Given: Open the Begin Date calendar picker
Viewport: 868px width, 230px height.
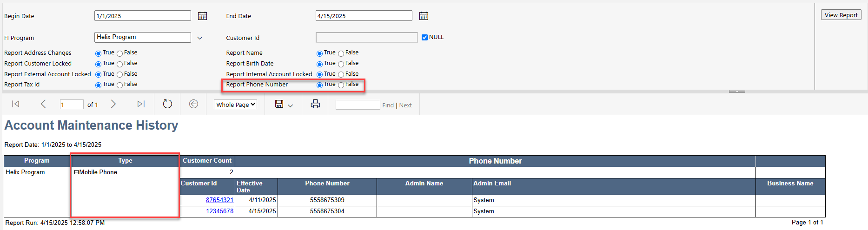Looking at the screenshot, I should pos(202,16).
